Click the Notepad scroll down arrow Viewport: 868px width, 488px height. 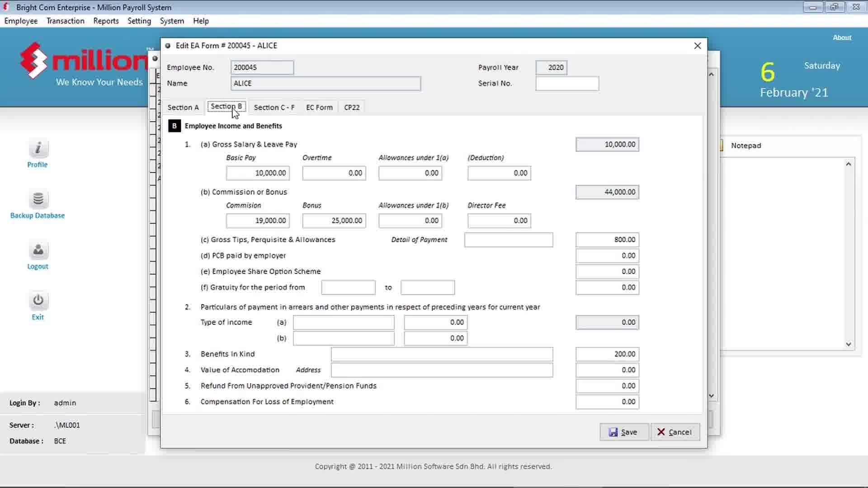coord(849,344)
